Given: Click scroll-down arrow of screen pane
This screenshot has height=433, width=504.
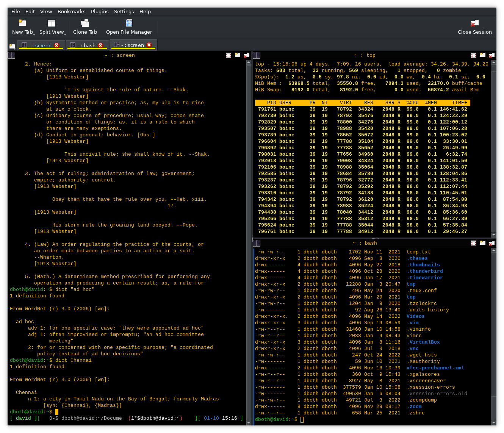Looking at the screenshot, I should tap(249, 422).
